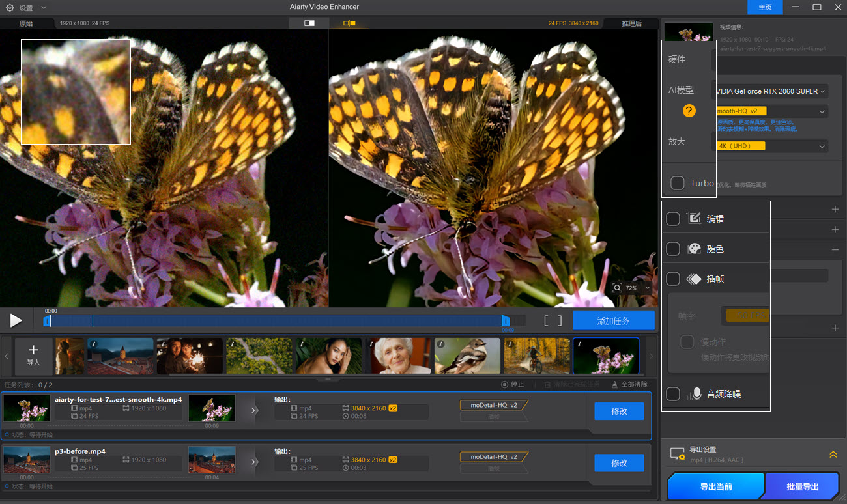Go to the 主页 home button

click(x=766, y=7)
